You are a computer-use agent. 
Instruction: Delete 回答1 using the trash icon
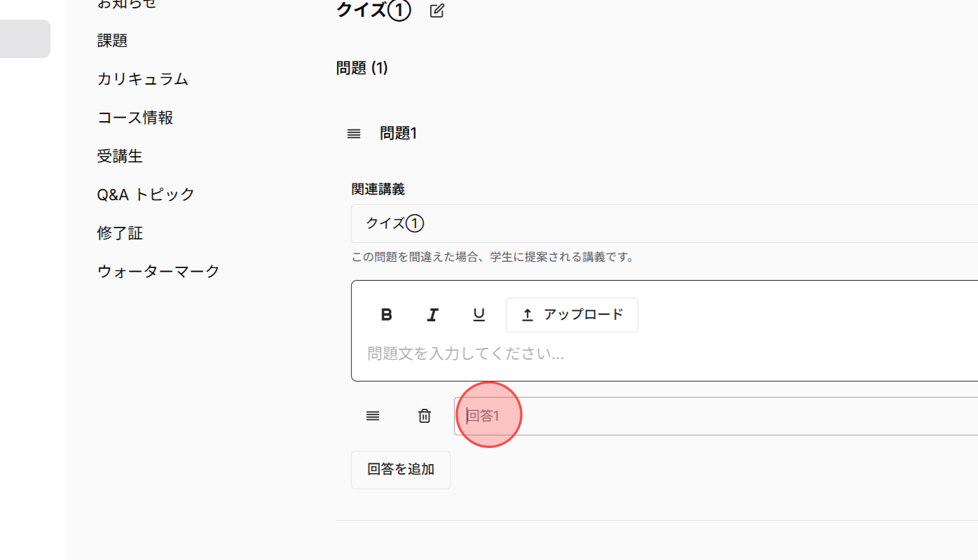(x=424, y=415)
